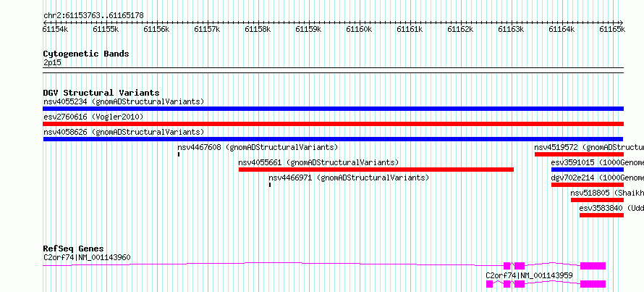Click the nsv4058626 blue variant bar
This screenshot has height=292, width=644.
click(333, 139)
